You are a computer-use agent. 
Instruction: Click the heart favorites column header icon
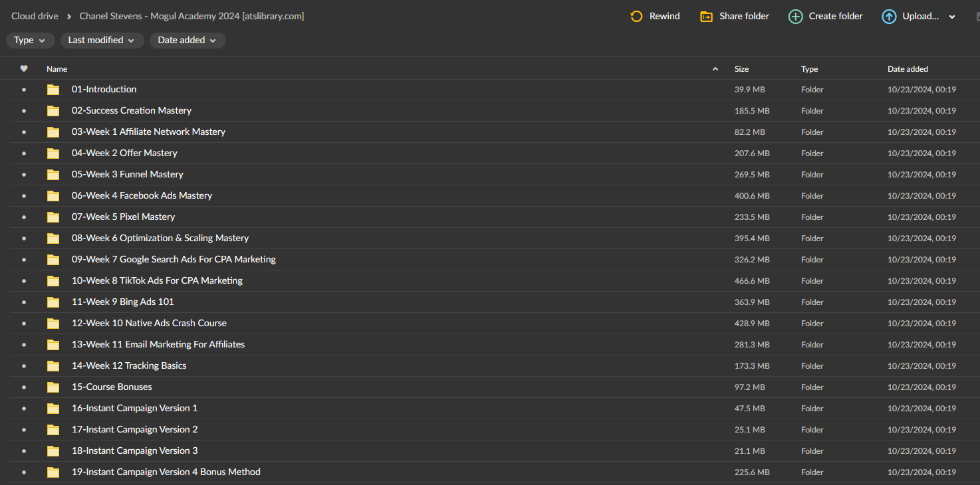(24, 68)
